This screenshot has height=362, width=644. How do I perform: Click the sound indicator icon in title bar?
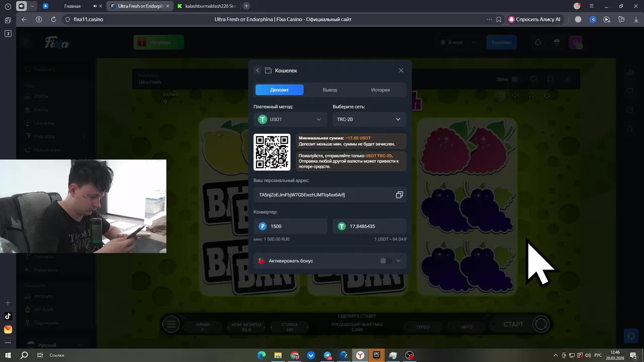click(x=21, y=6)
